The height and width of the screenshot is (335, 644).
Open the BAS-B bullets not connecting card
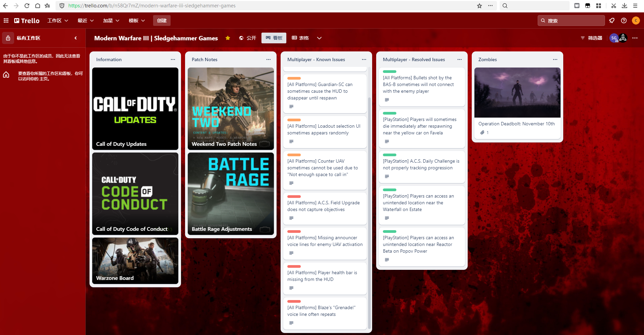[422, 87]
